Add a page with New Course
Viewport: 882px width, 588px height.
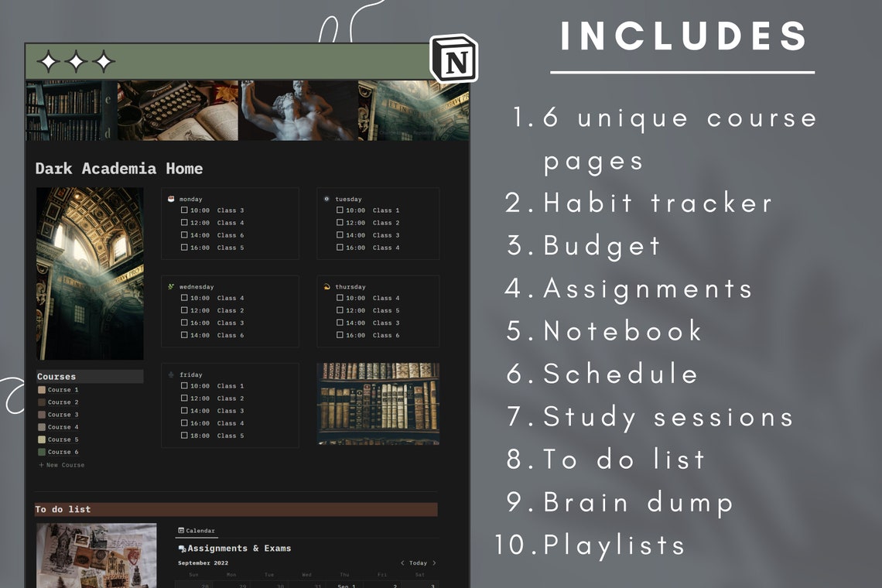[x=61, y=465]
